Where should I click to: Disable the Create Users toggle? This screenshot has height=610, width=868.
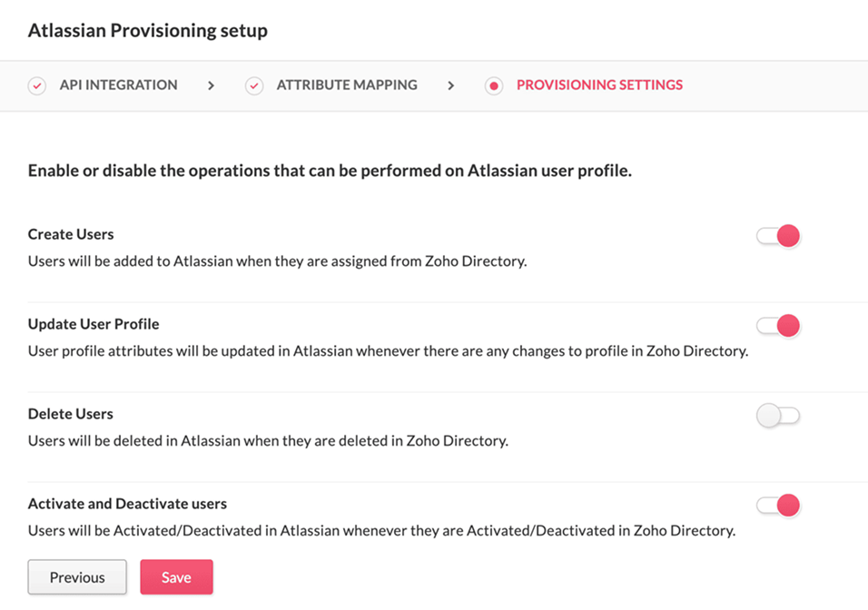tap(778, 235)
